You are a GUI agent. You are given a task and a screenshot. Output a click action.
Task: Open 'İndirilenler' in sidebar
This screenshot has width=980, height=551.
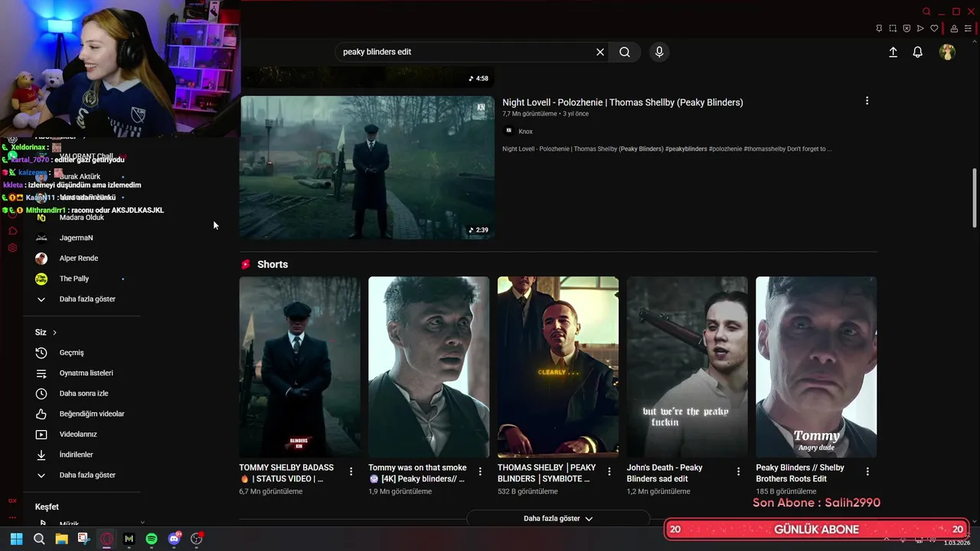point(81,455)
